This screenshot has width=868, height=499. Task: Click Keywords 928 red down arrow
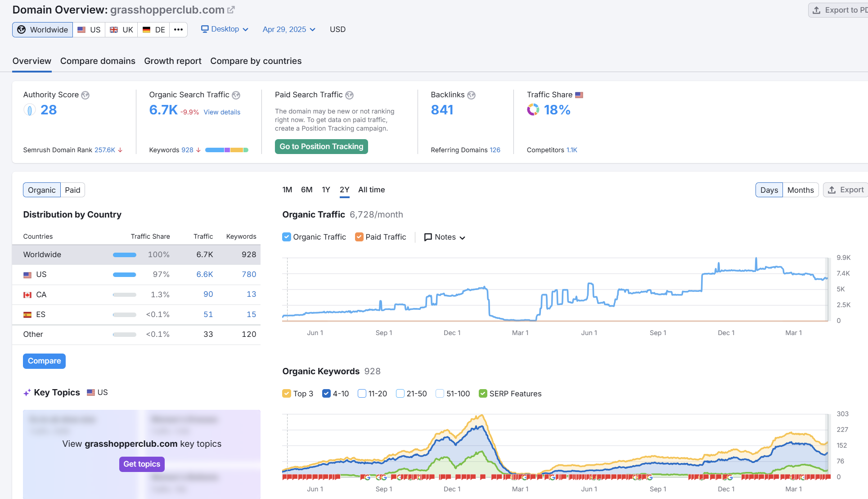(x=198, y=150)
